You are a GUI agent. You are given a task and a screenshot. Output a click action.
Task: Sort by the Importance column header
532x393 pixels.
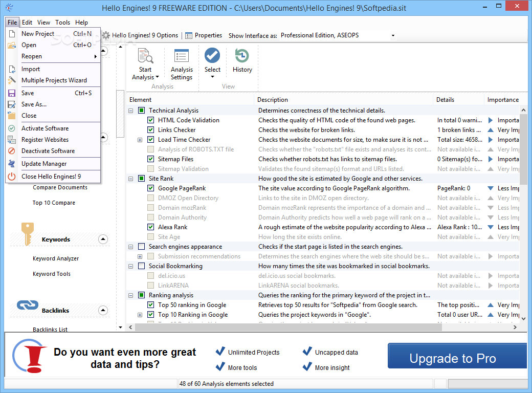coord(503,100)
